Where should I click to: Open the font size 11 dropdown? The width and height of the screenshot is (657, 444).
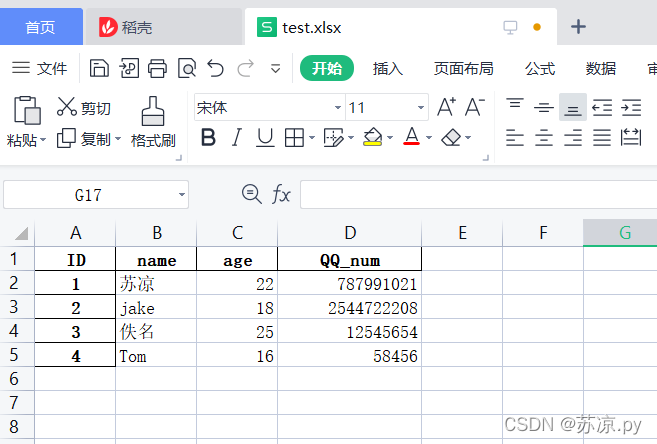pyautogui.click(x=421, y=108)
